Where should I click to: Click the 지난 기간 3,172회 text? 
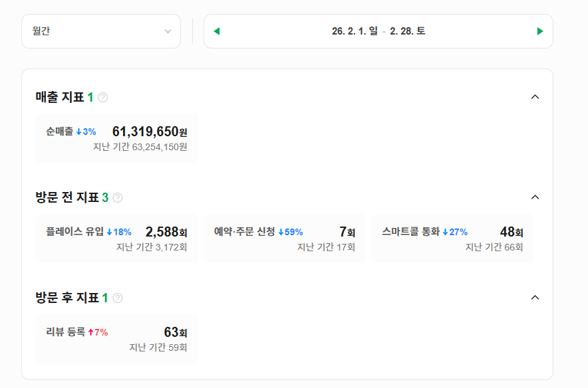point(152,247)
